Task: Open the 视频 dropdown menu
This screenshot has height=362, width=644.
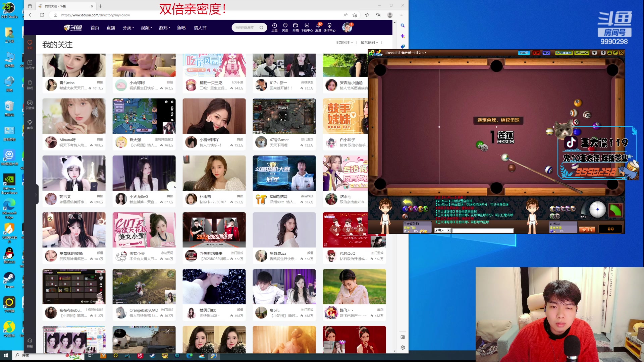Action: [x=146, y=28]
